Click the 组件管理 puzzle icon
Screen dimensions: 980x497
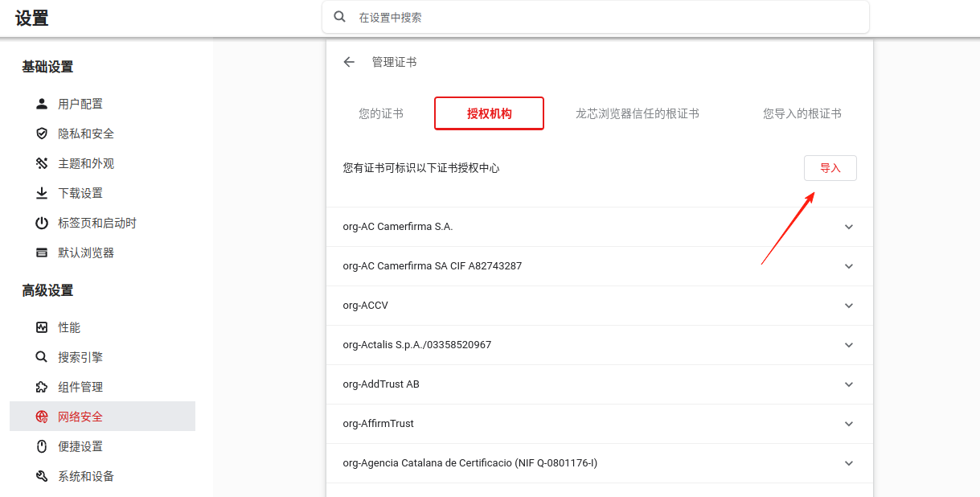pyautogui.click(x=42, y=387)
